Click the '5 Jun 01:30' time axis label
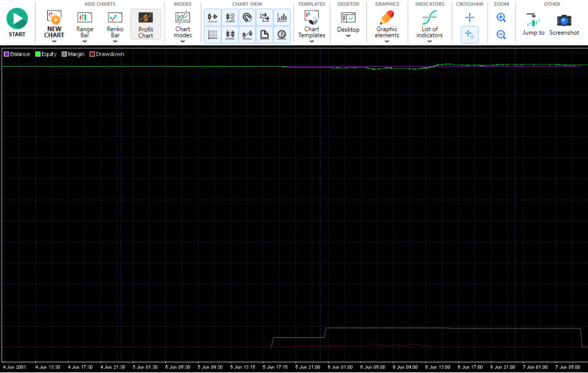The image size is (588, 373). (145, 367)
